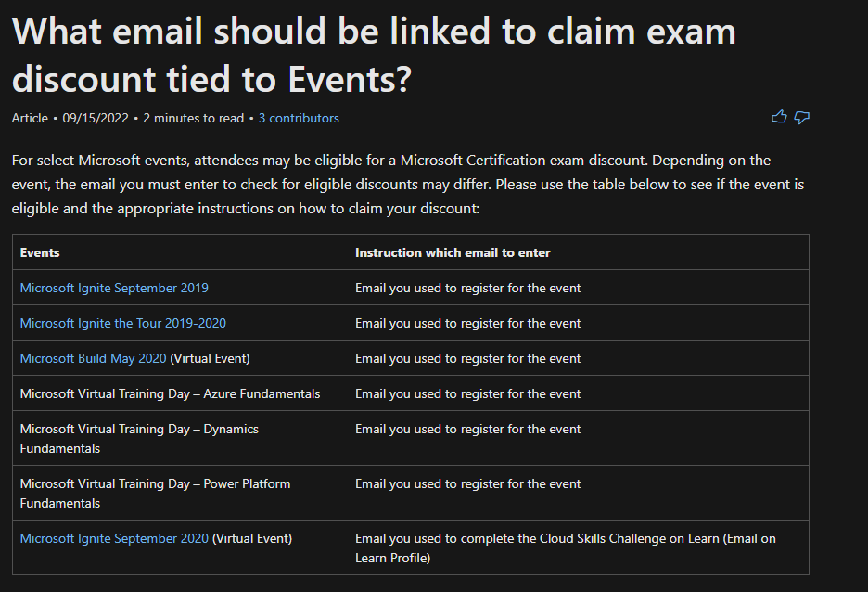868x592 pixels.
Task: Open Microsoft Ignite September 2020 link
Action: 114,539
